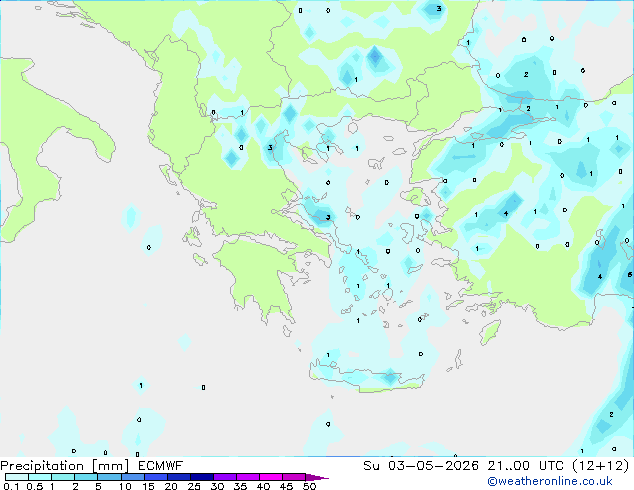Click the 45–50 mm legend color swatch
The width and height of the screenshot is (634, 490).
pyautogui.click(x=294, y=477)
